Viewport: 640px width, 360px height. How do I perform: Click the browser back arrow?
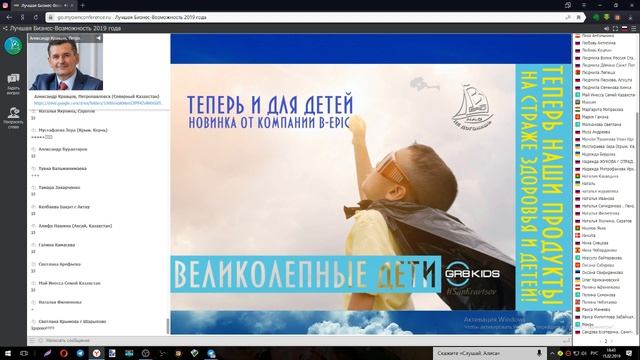9,18
